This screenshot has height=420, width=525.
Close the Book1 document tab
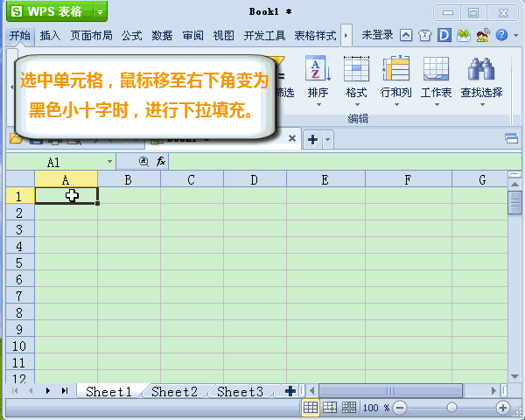pos(292,138)
